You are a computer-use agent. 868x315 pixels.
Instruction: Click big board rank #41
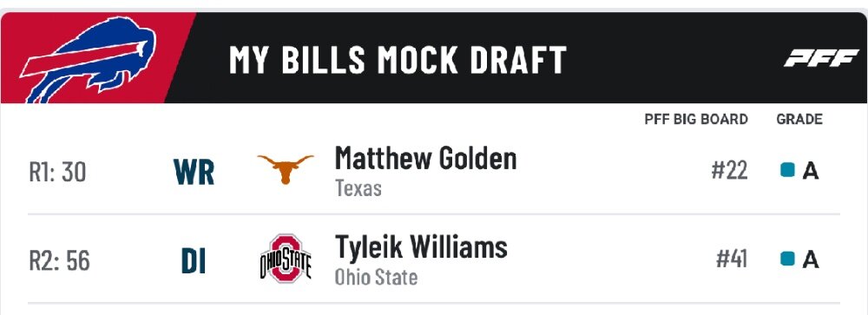click(732, 259)
